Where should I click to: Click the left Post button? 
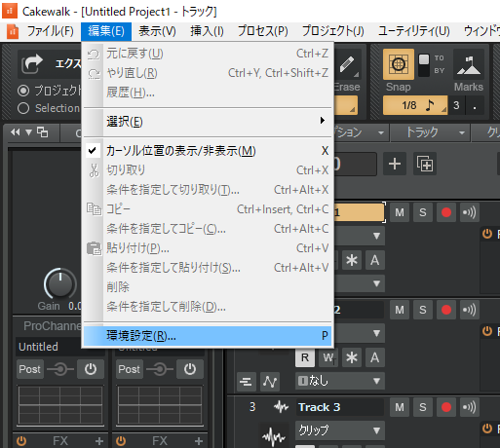pos(30,369)
